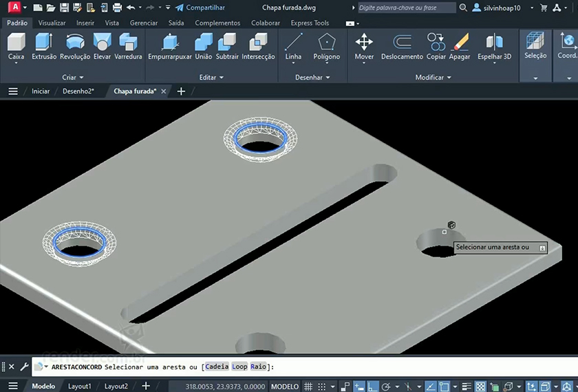
Task: Click the Apagar (erase) tool
Action: pyautogui.click(x=460, y=43)
